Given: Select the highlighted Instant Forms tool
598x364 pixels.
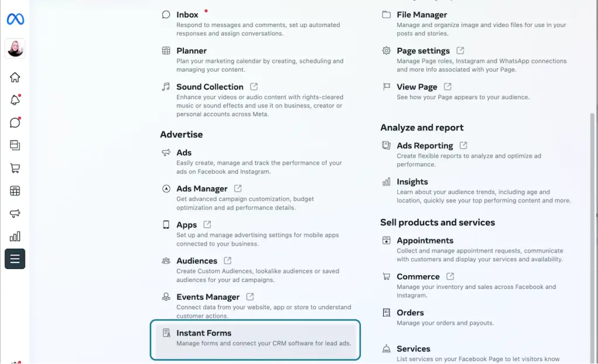Looking at the screenshot, I should (x=204, y=332).
